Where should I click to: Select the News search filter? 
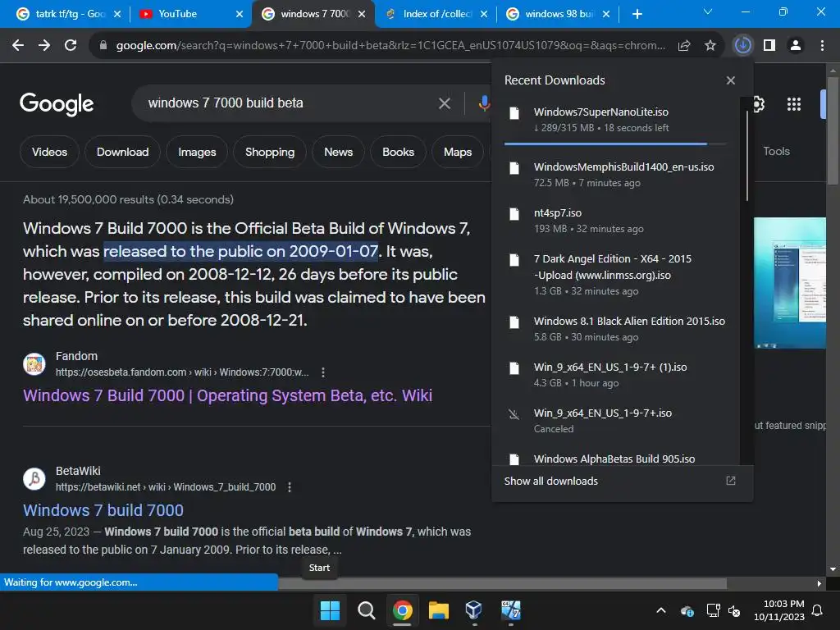(338, 152)
